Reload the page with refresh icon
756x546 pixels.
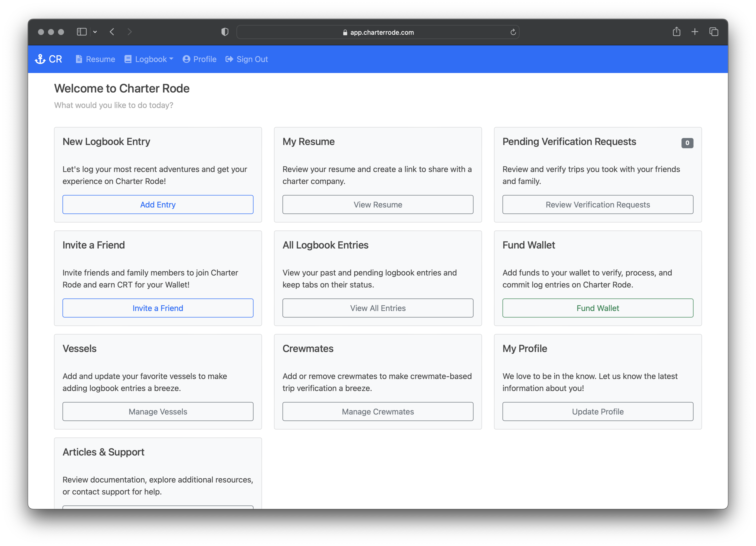[x=513, y=32]
